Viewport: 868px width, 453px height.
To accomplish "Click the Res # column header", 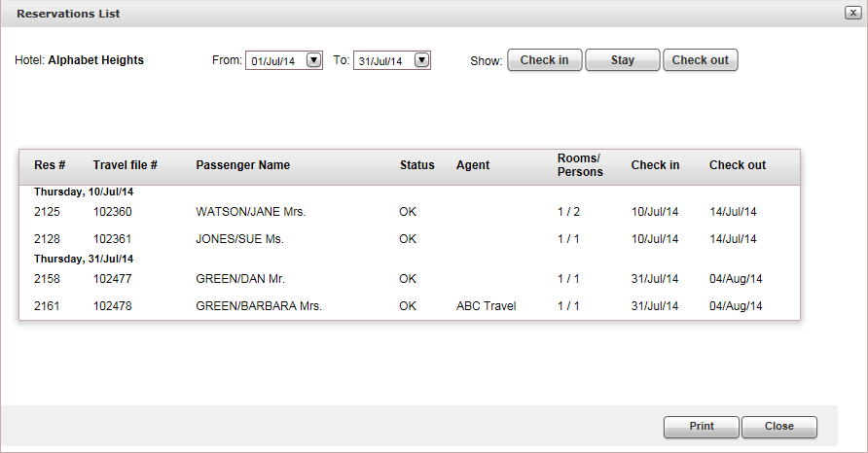I will [x=50, y=165].
